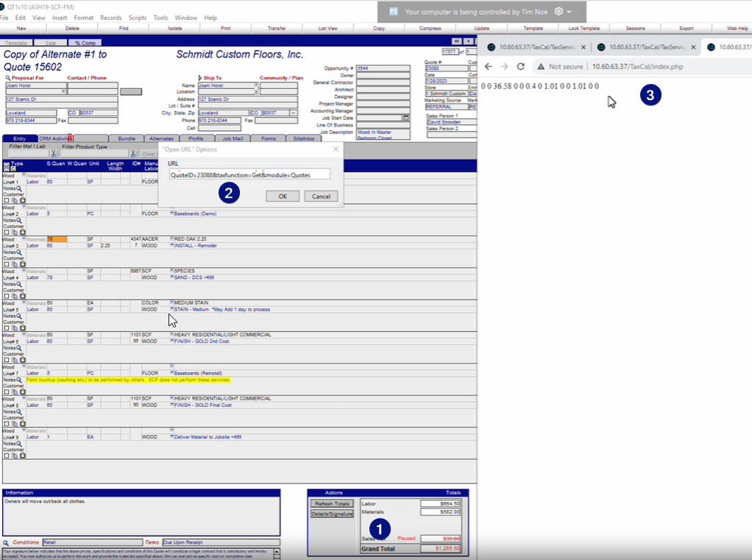Click the Filter Product Type scissors icon
The height and width of the screenshot is (560, 752).
[134, 153]
